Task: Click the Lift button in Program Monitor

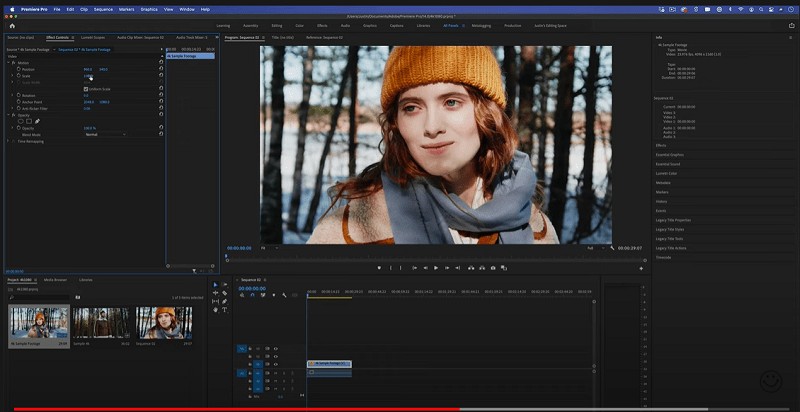Action: point(471,268)
